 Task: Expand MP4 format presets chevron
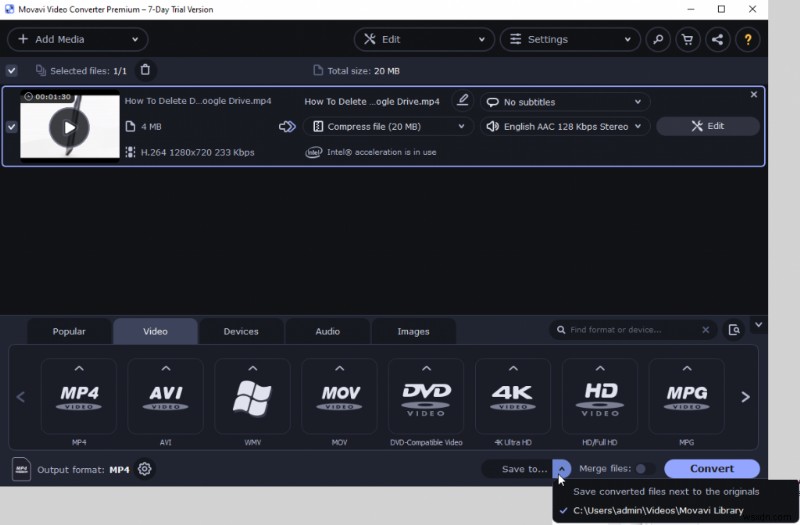click(79, 368)
